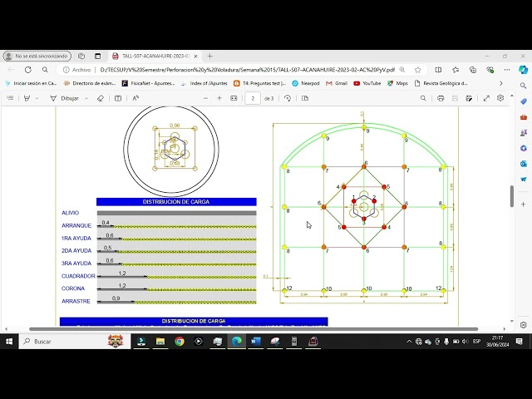
Task: Expand more bookmarks chevron
Action: click(x=501, y=83)
